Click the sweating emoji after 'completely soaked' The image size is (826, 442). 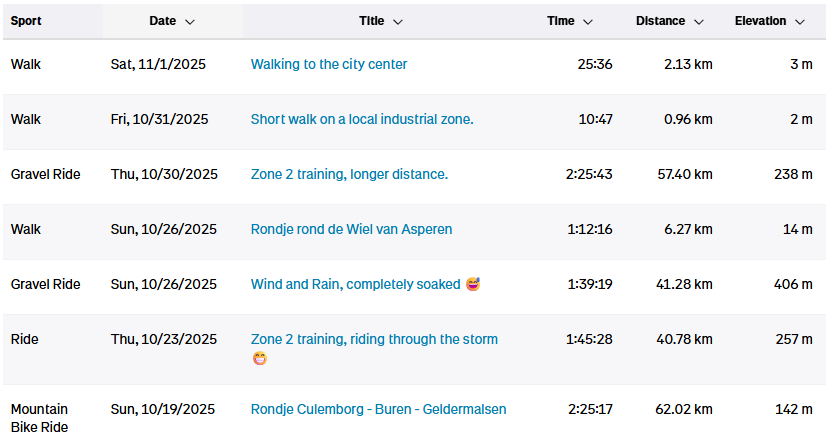coord(473,284)
